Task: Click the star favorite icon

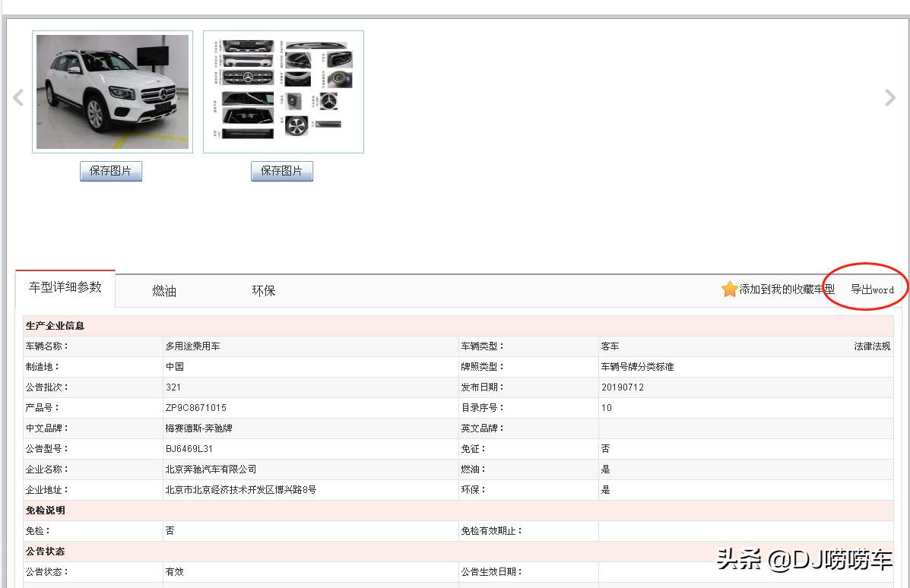Action: (729, 289)
